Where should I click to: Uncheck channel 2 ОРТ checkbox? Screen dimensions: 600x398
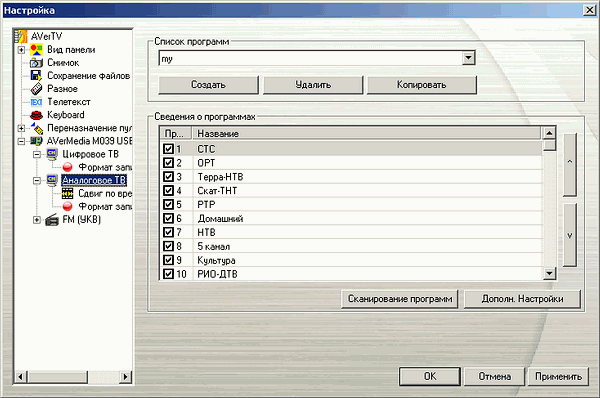click(x=168, y=163)
